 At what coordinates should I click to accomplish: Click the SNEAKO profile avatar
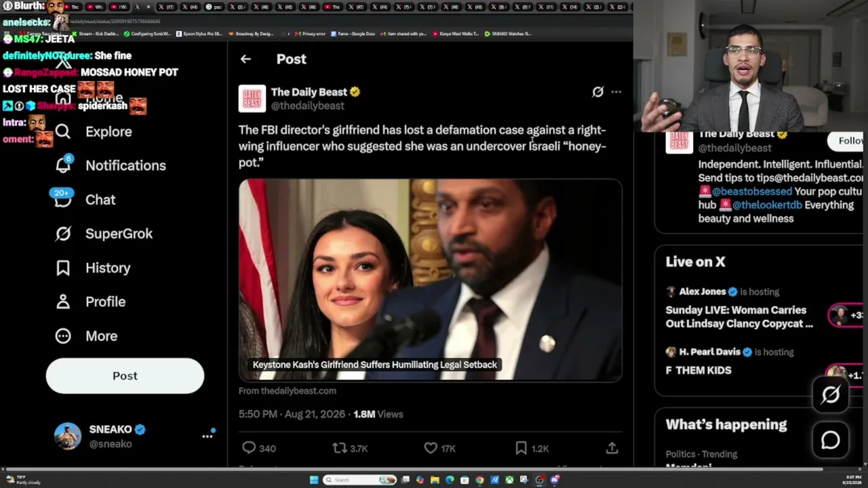pyautogui.click(x=68, y=436)
